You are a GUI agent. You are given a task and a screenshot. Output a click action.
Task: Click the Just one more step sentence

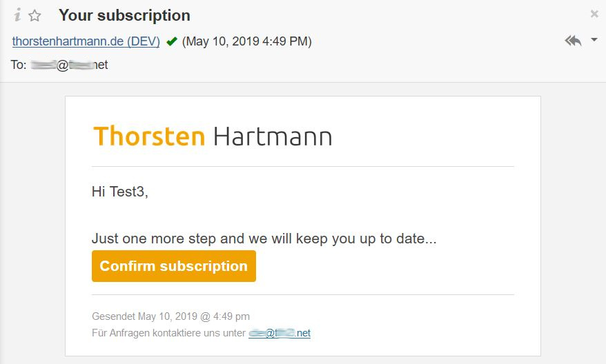pos(264,239)
